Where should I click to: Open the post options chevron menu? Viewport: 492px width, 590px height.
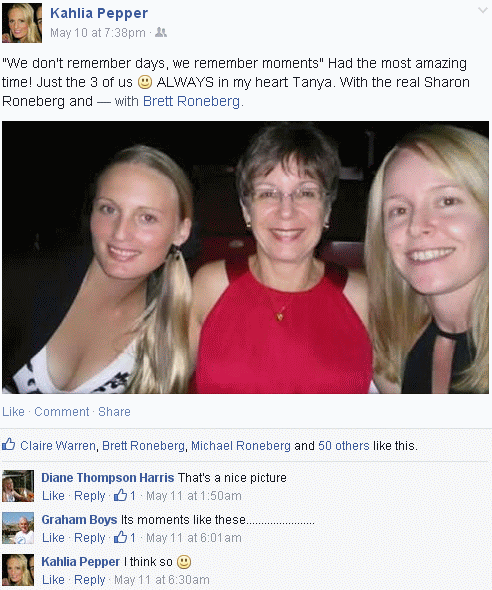(483, 10)
